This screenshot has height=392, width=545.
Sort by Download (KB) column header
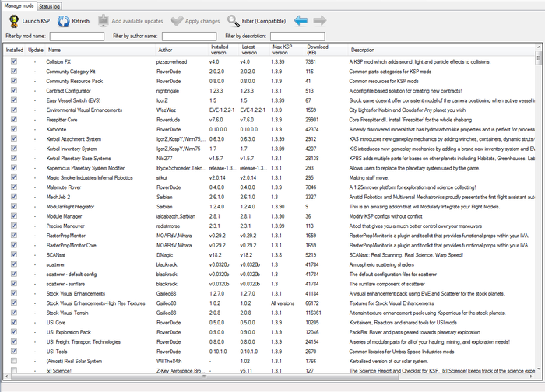(x=326, y=50)
